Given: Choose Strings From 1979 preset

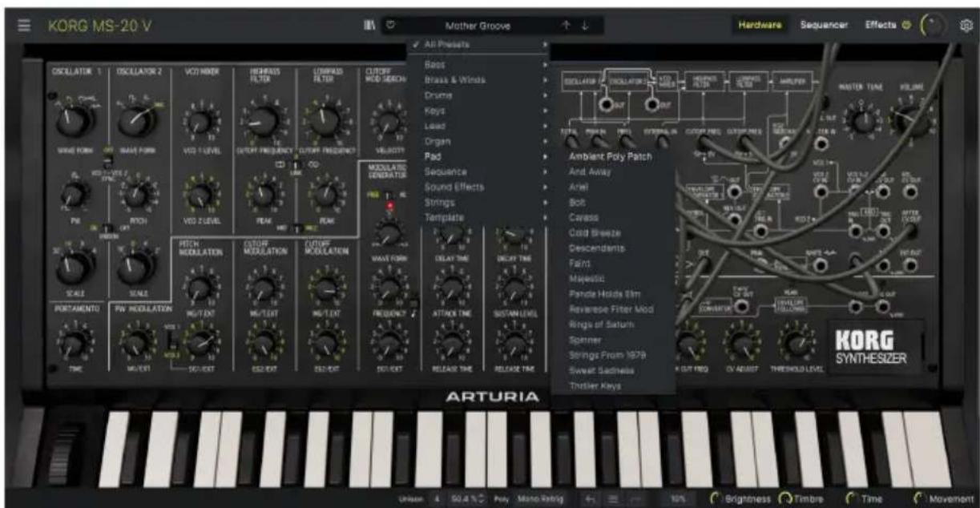Looking at the screenshot, I should click(613, 355).
